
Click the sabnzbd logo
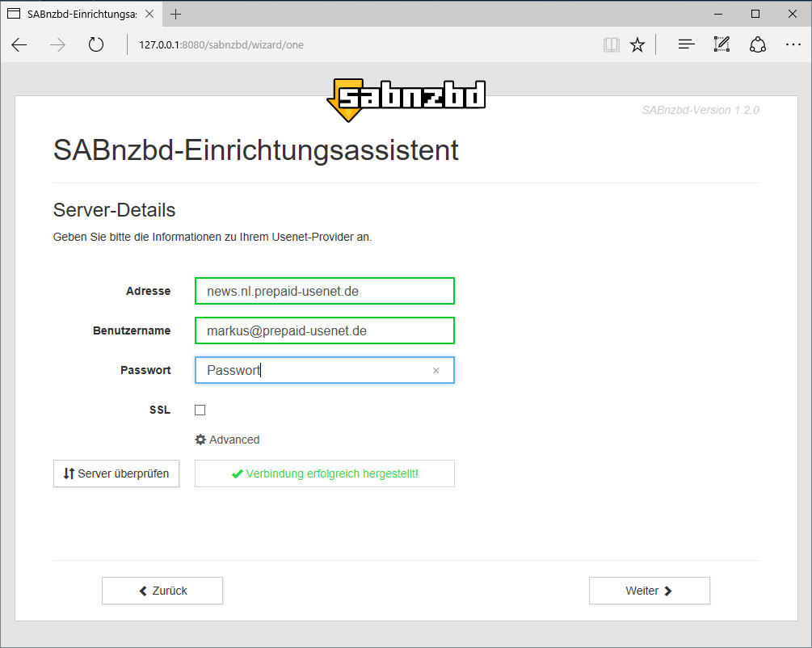coord(406,99)
